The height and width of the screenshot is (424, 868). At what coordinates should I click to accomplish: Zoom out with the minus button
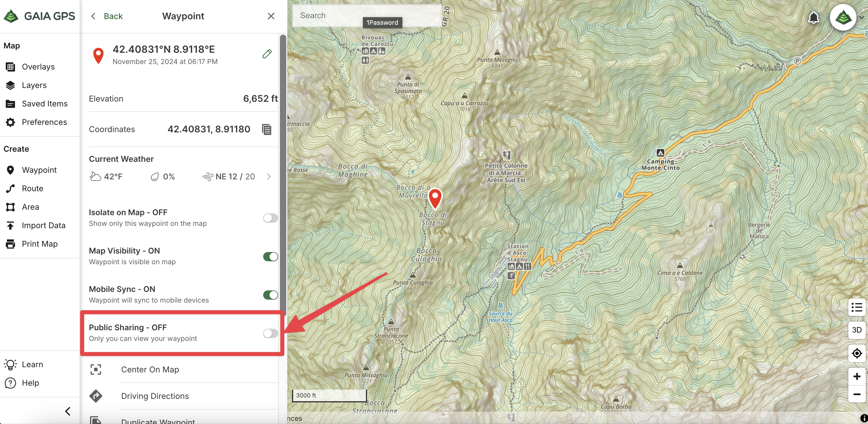pyautogui.click(x=856, y=394)
